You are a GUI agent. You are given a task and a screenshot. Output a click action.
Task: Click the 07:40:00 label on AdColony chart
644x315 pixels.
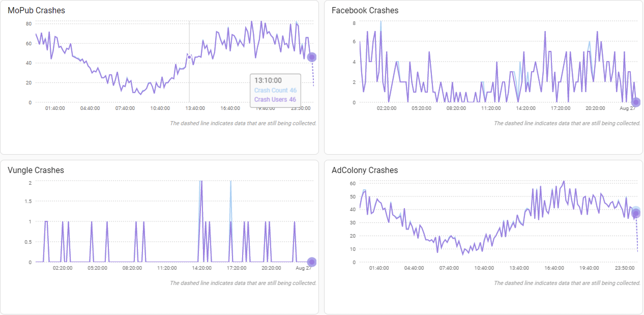coord(449,268)
